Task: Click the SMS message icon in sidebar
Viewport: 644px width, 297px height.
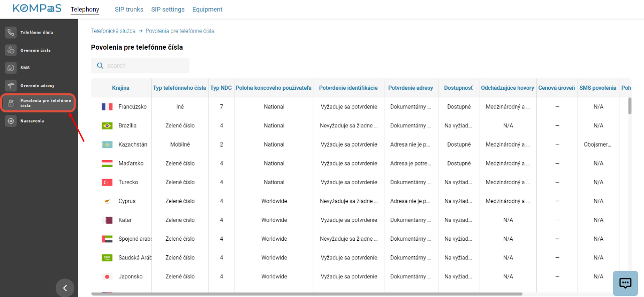Action: [x=11, y=68]
